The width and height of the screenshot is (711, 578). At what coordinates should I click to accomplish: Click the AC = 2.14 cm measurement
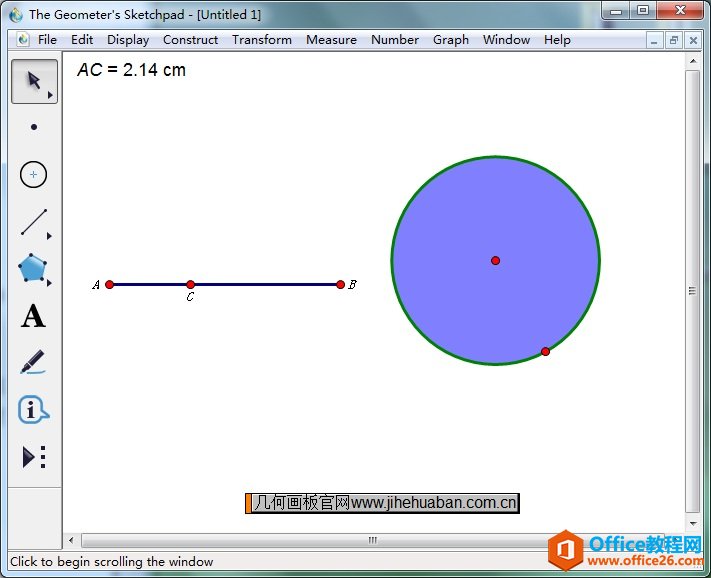[131, 70]
